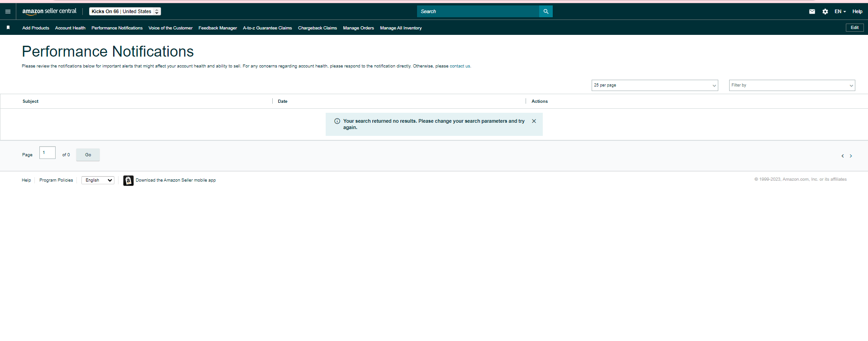Click the Amazon Seller Central logo
Image resolution: width=868 pixels, height=341 pixels.
click(x=49, y=11)
